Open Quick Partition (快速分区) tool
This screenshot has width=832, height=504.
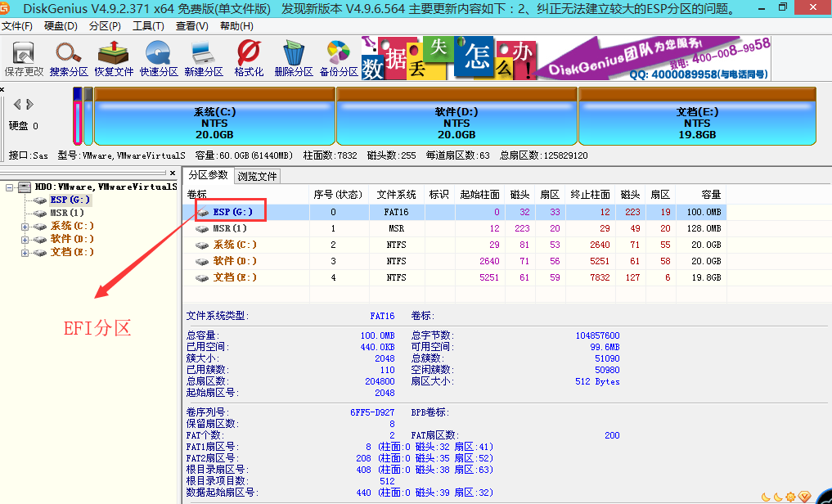pos(159,58)
